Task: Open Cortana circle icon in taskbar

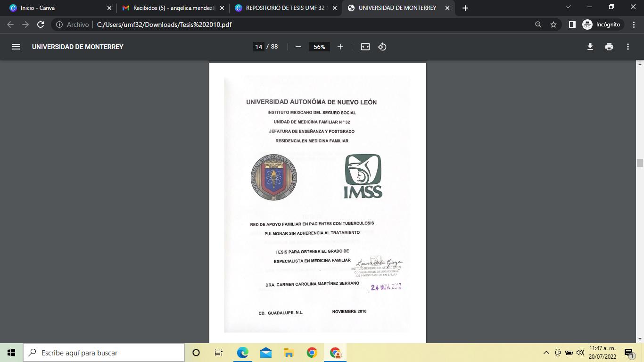Action: point(196,353)
